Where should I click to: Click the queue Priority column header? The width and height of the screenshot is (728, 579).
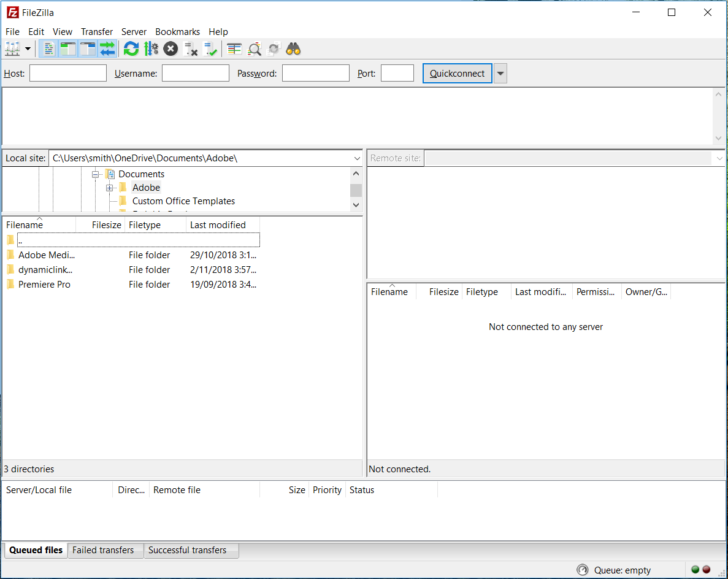(x=328, y=490)
